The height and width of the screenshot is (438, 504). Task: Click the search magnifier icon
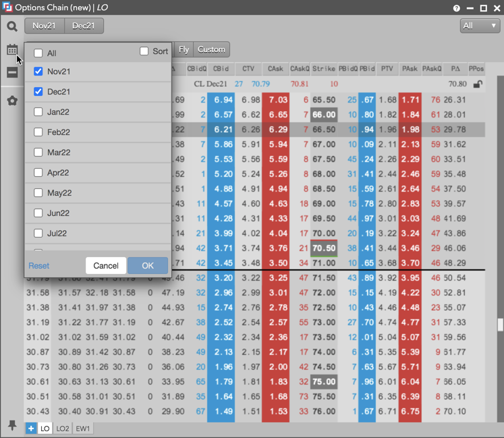tap(12, 26)
